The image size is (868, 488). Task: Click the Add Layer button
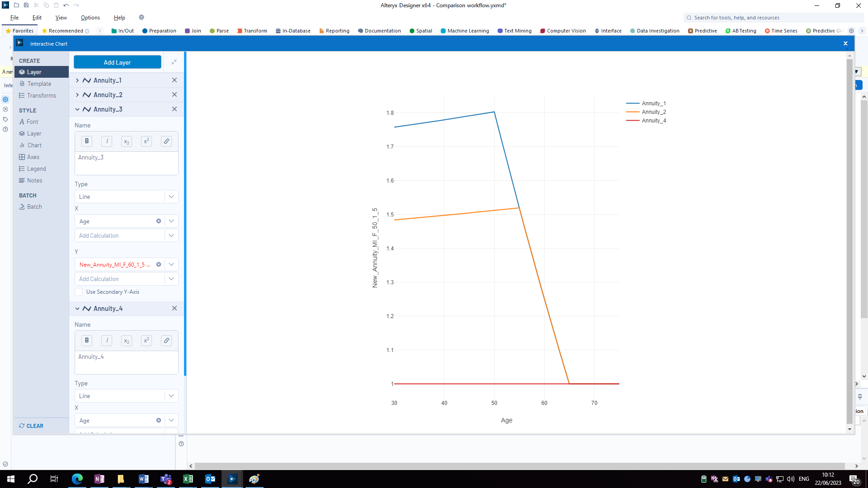click(117, 62)
